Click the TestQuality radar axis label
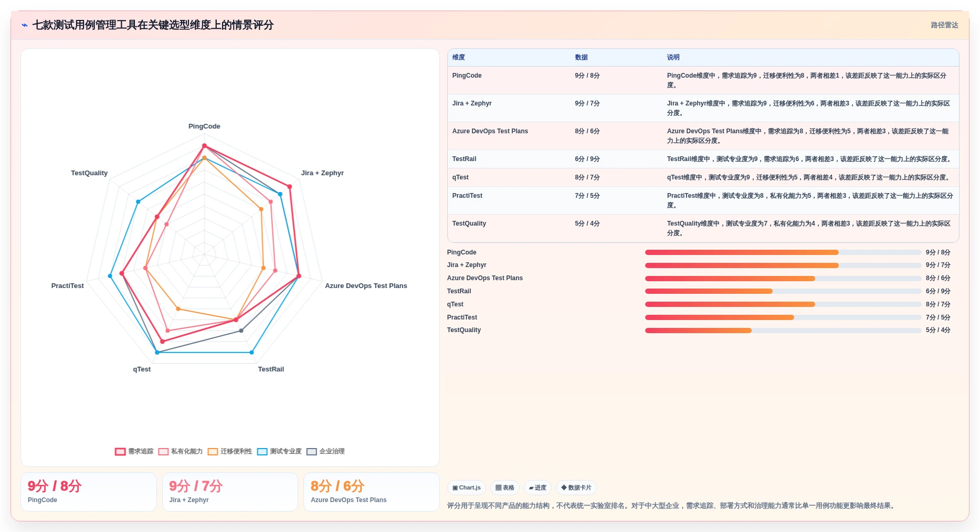The height and width of the screenshot is (532, 980). [89, 173]
